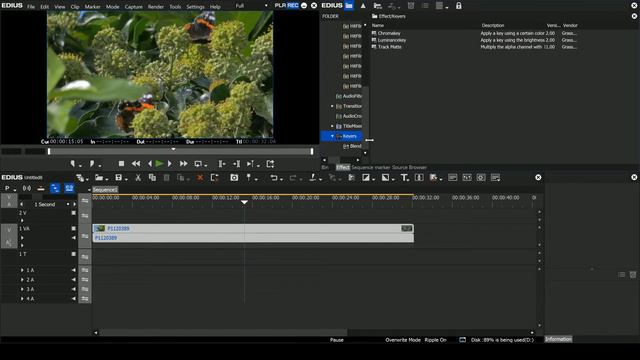
Task: Click the rewind button in player controls
Action: pos(136,164)
